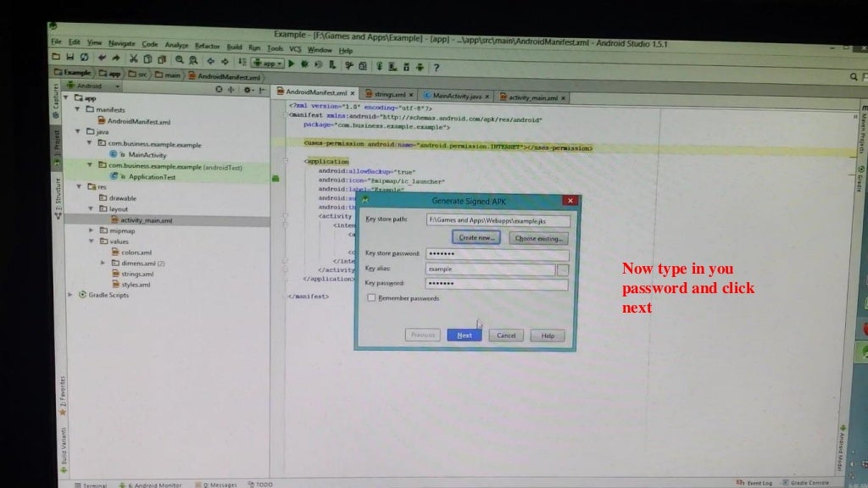Click the Open folder toolbar icon
868x488 pixels.
[x=56, y=57]
